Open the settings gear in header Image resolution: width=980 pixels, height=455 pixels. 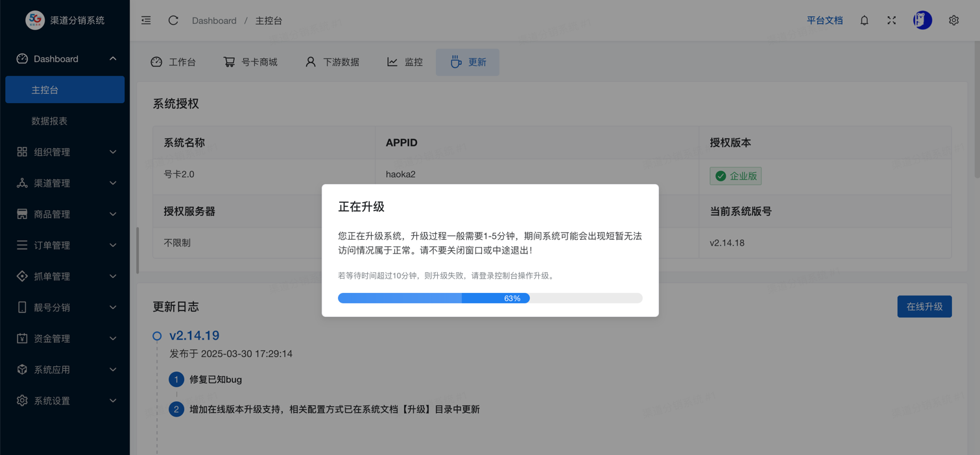click(x=953, y=21)
